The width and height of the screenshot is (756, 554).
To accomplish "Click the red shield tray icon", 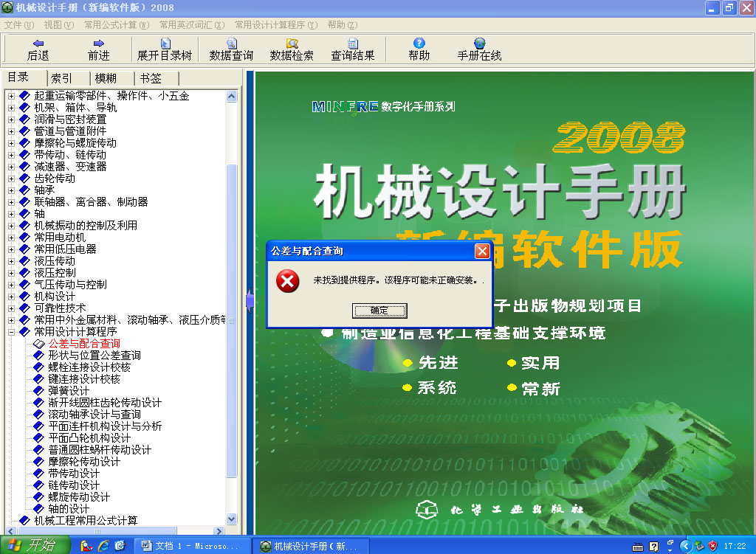I will click(x=712, y=546).
